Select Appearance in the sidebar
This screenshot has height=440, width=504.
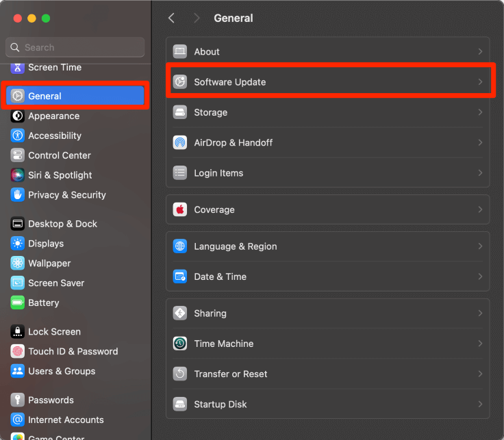[x=53, y=116]
